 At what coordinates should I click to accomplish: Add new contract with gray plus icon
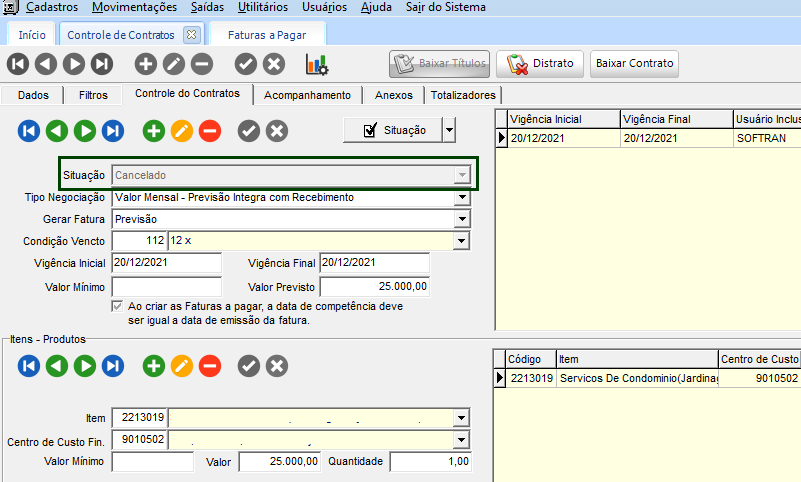pyautogui.click(x=146, y=64)
